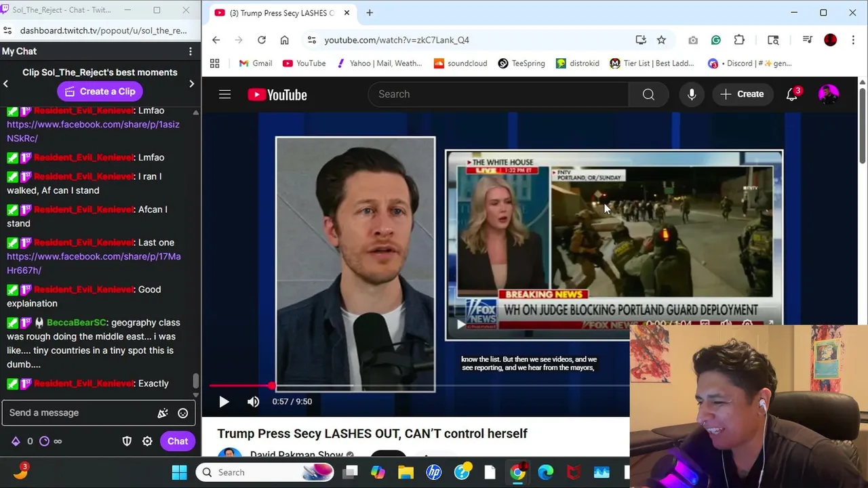This screenshot has height=488, width=868.
Task: Open Chrome extensions puzzle icon
Action: (x=739, y=40)
